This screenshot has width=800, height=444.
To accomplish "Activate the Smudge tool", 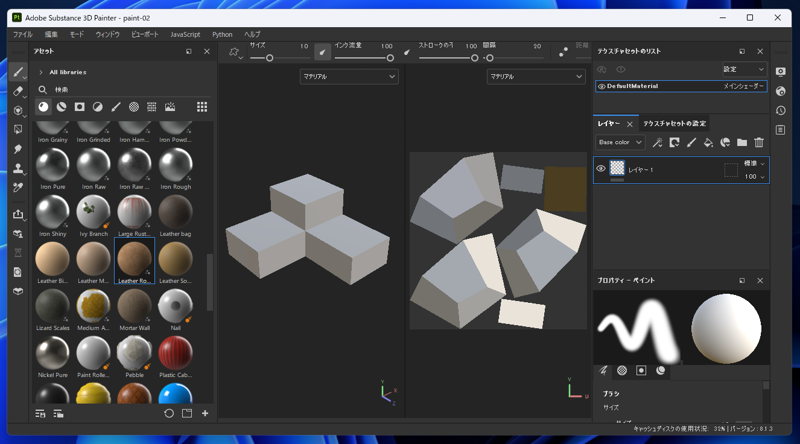I will click(x=18, y=149).
